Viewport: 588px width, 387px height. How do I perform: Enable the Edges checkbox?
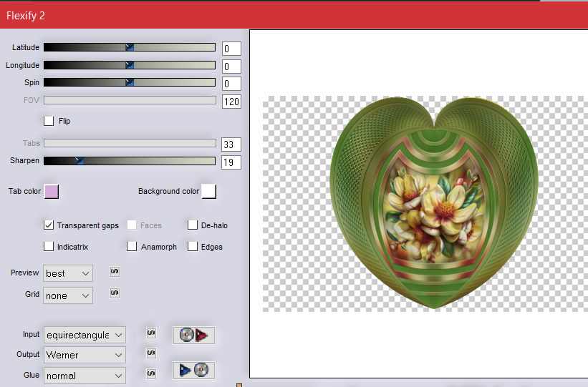pos(193,247)
